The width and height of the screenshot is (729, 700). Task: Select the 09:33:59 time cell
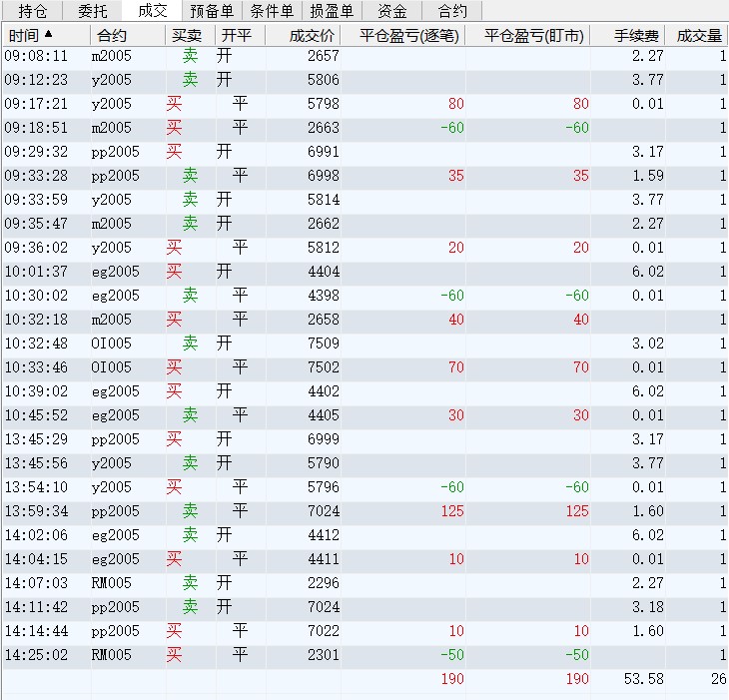(36, 200)
